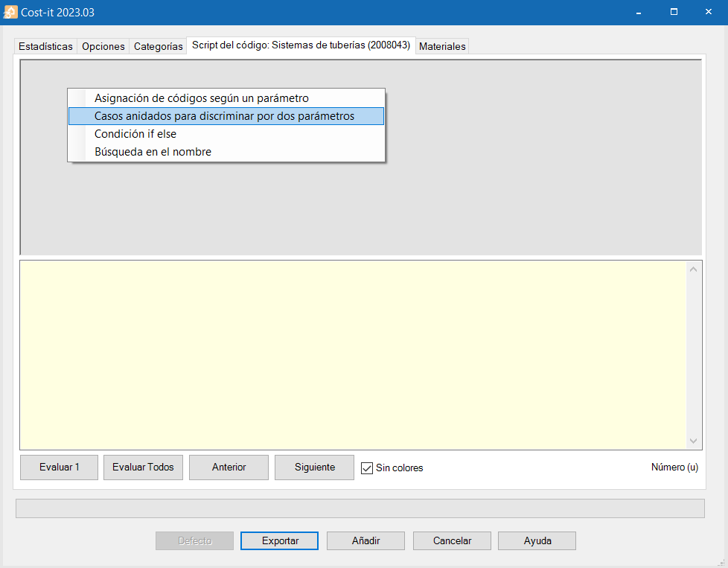Select Búsqueda en el nombre entry
The height and width of the screenshot is (568, 728).
point(226,152)
